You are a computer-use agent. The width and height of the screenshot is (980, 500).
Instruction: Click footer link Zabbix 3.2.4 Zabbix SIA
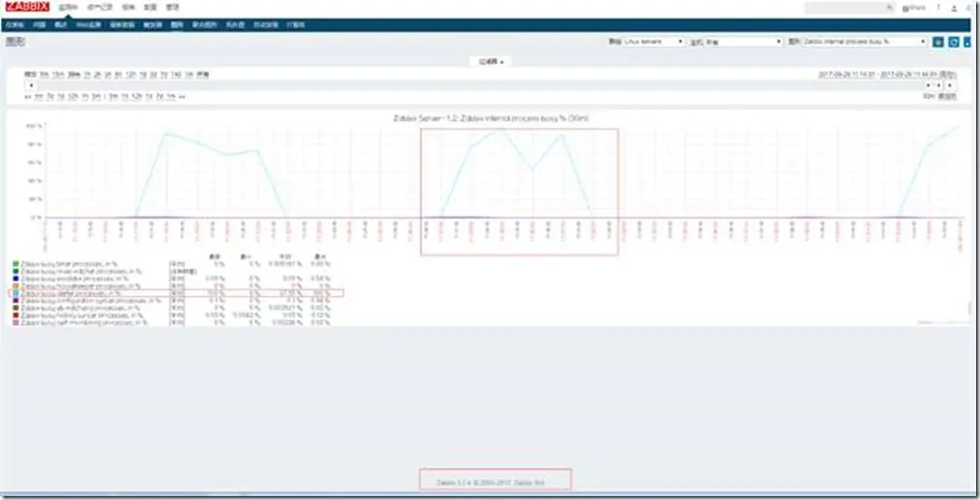click(491, 483)
